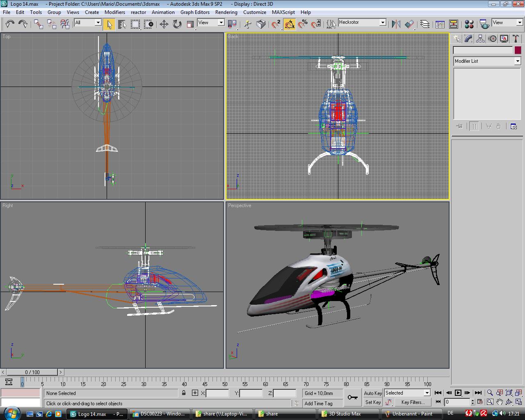Toggle Absolute/Offset transform type-in mode
This screenshot has height=420, width=525.
click(195, 393)
